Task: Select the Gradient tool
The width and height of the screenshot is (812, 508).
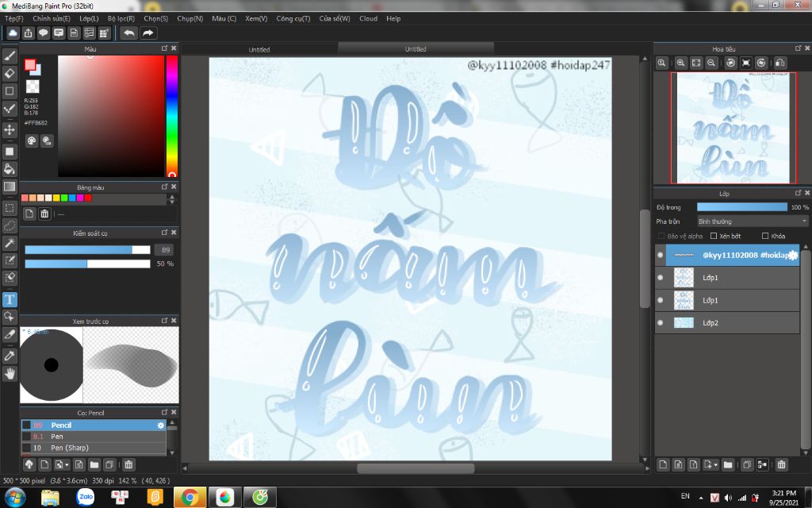Action: [x=10, y=186]
